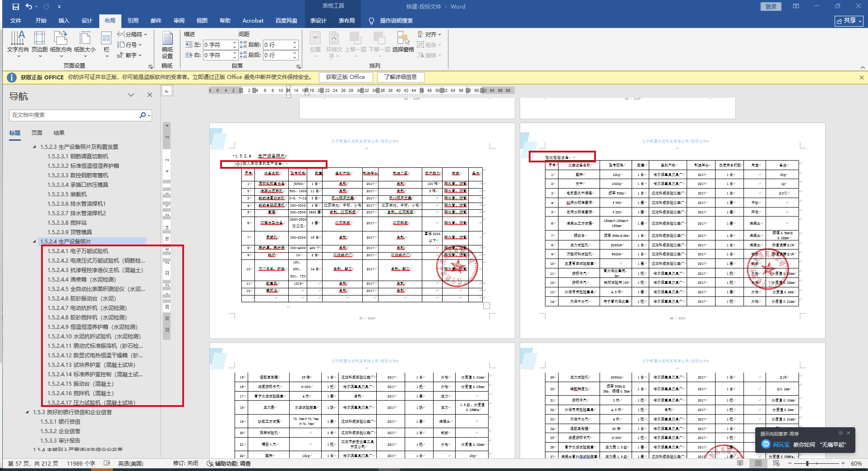Switch to 页面 tab in navigation pane
Screen dimensions: 868x471
coord(37,133)
